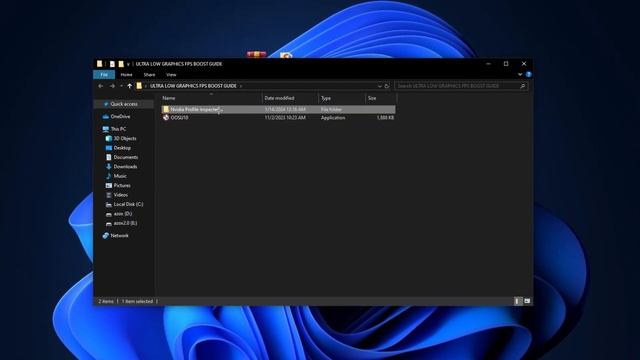Image resolution: width=640 pixels, height=360 pixels.
Task: Click the OneDrive cloud icon
Action: tap(106, 116)
